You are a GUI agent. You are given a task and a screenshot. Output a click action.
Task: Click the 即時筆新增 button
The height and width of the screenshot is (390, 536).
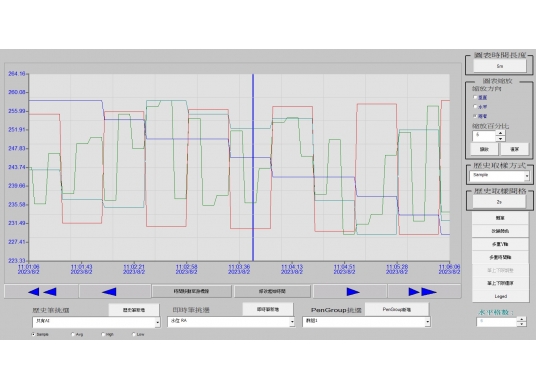pyautogui.click(x=268, y=309)
